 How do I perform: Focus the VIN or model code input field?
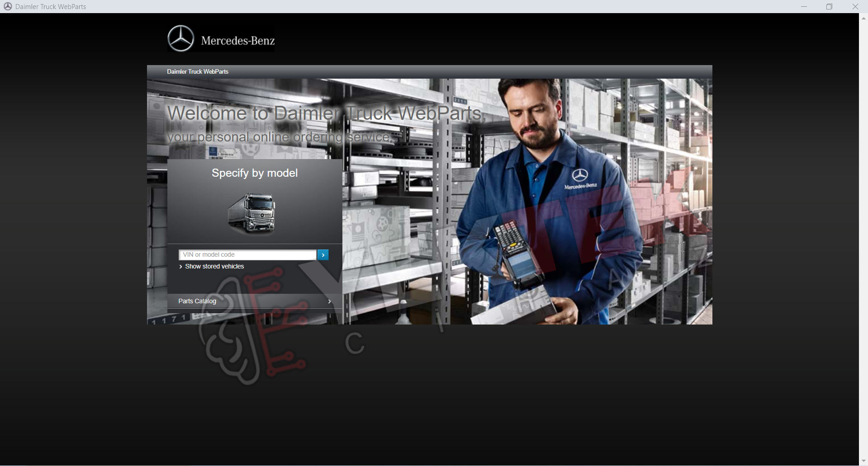(x=247, y=255)
